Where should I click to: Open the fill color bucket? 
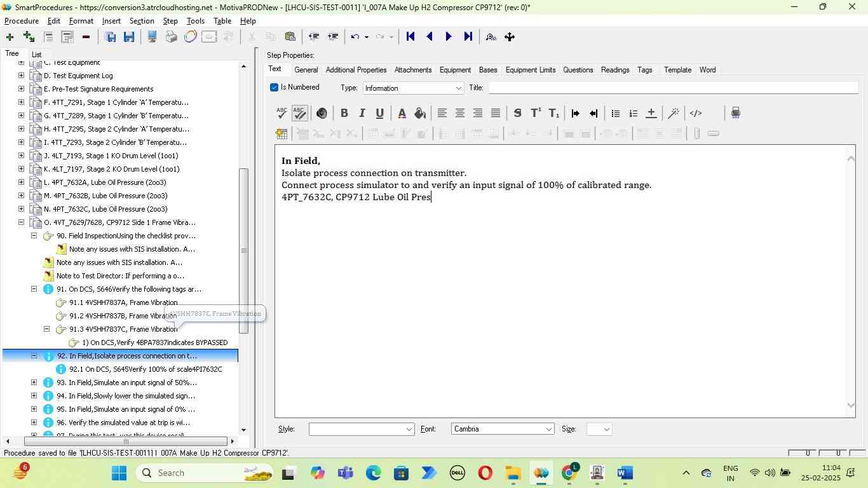pos(420,113)
